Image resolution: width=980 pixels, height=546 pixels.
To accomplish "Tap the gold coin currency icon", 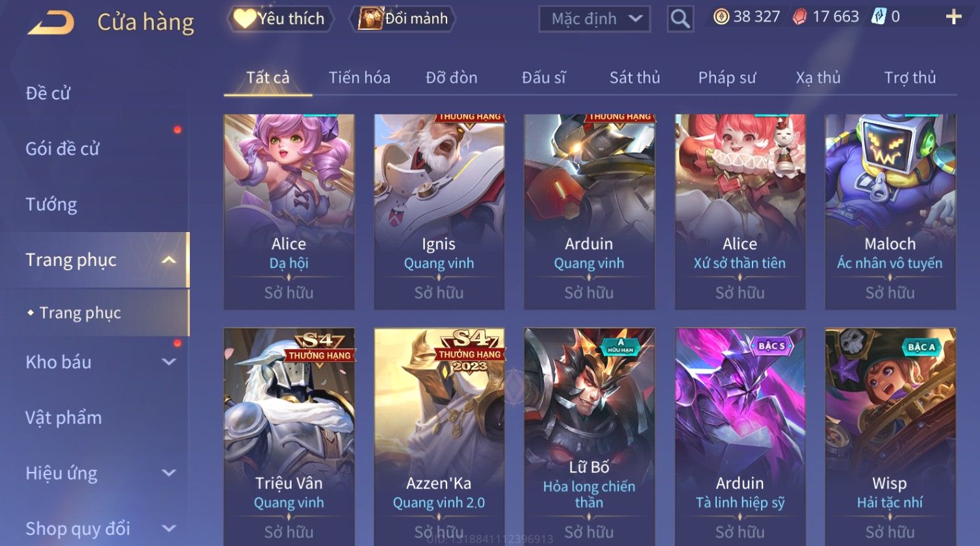I will tap(721, 17).
